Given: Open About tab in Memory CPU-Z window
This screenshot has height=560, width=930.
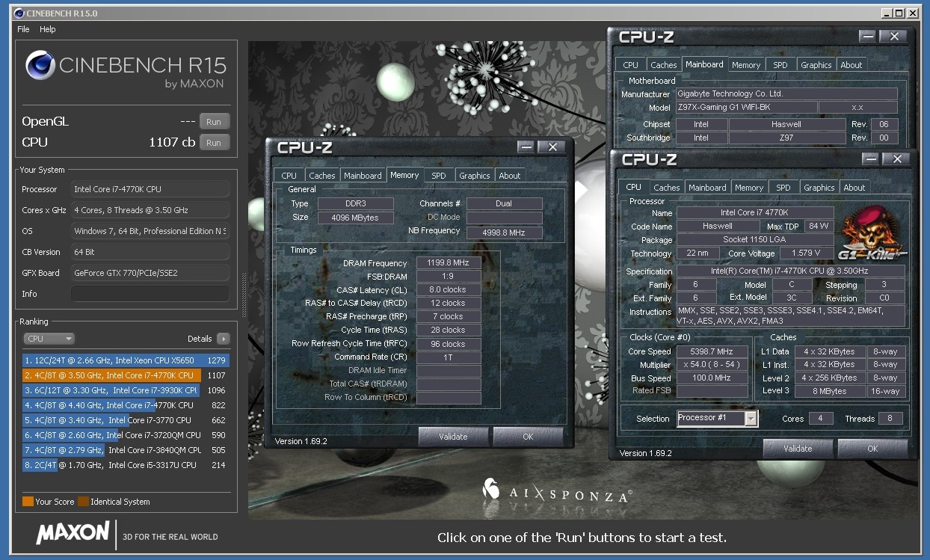Looking at the screenshot, I should click(510, 176).
